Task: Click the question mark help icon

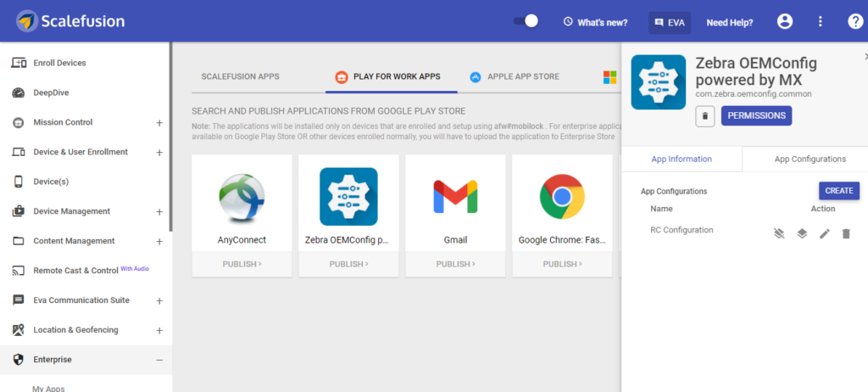Action: [855, 21]
